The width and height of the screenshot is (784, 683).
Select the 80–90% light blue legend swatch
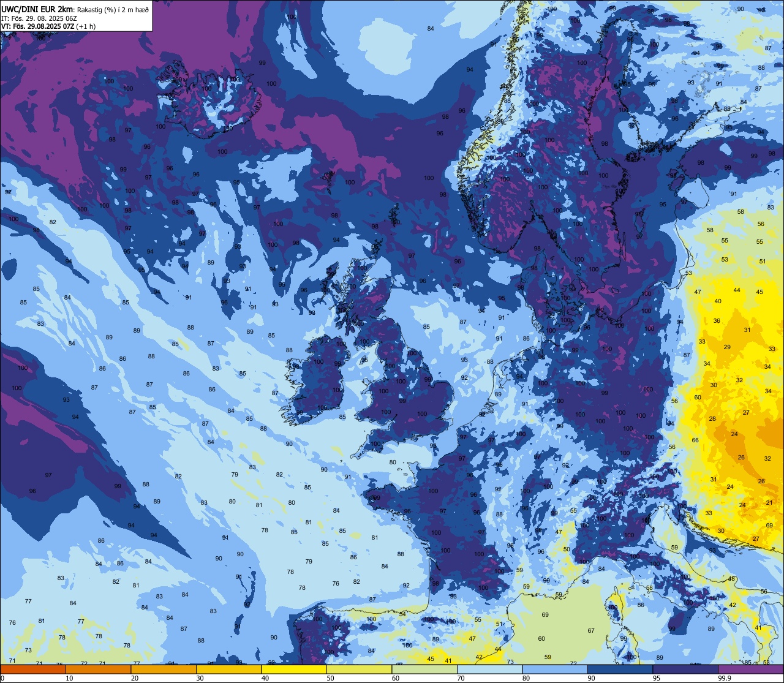click(555, 669)
